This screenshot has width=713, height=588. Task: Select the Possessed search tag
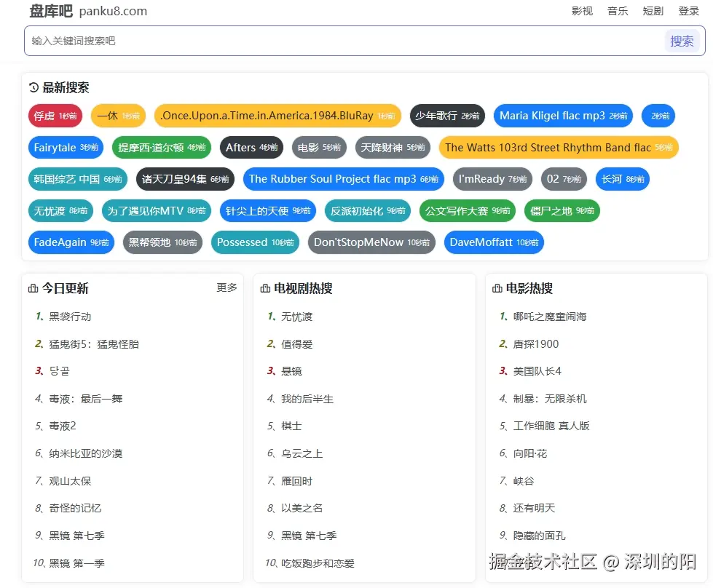tap(255, 243)
